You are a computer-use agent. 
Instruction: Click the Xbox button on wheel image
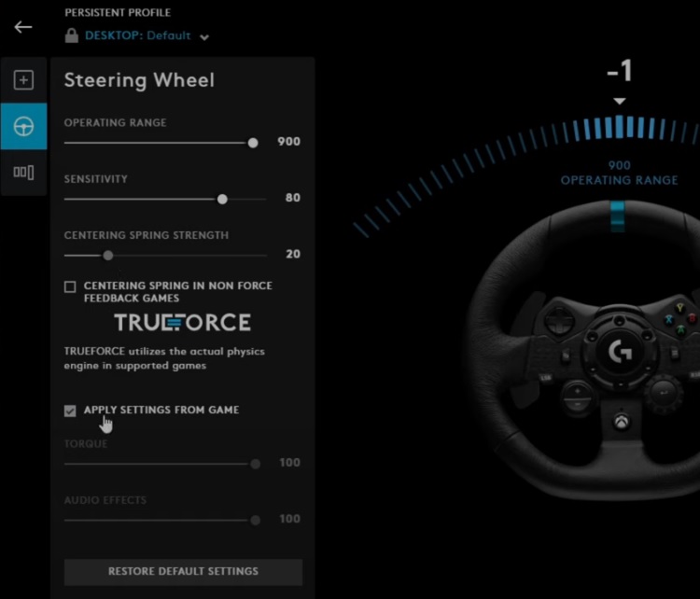pos(621,421)
